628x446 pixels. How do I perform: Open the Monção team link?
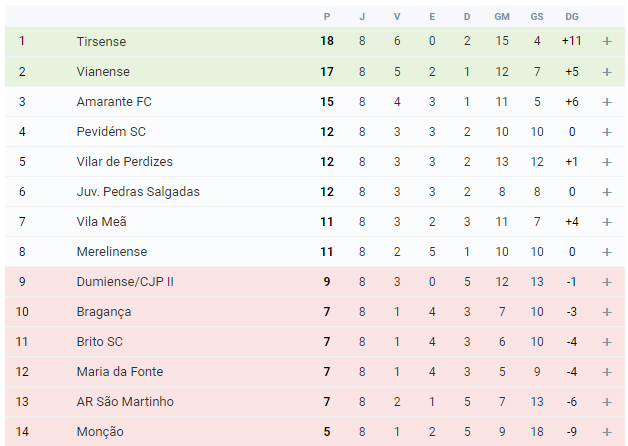click(100, 432)
